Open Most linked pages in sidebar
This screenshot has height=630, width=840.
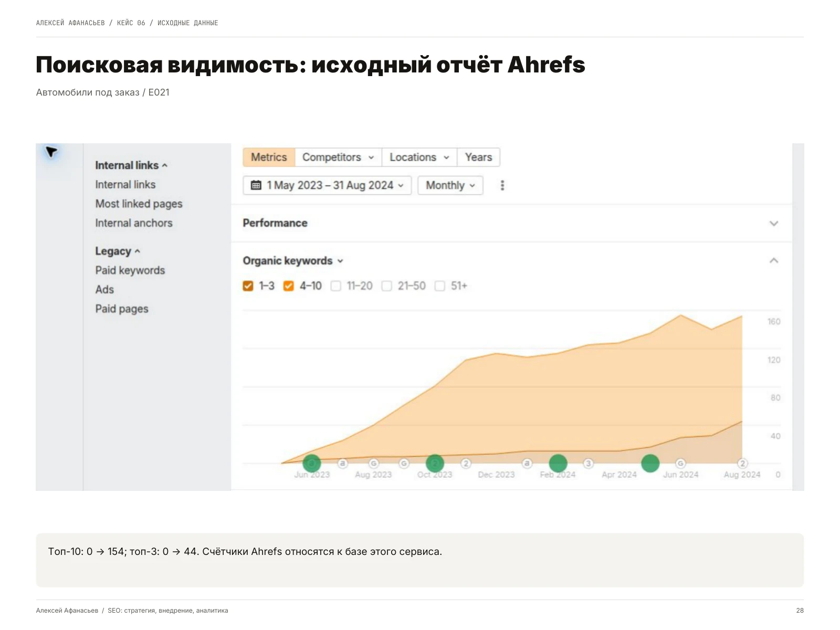coord(139,204)
